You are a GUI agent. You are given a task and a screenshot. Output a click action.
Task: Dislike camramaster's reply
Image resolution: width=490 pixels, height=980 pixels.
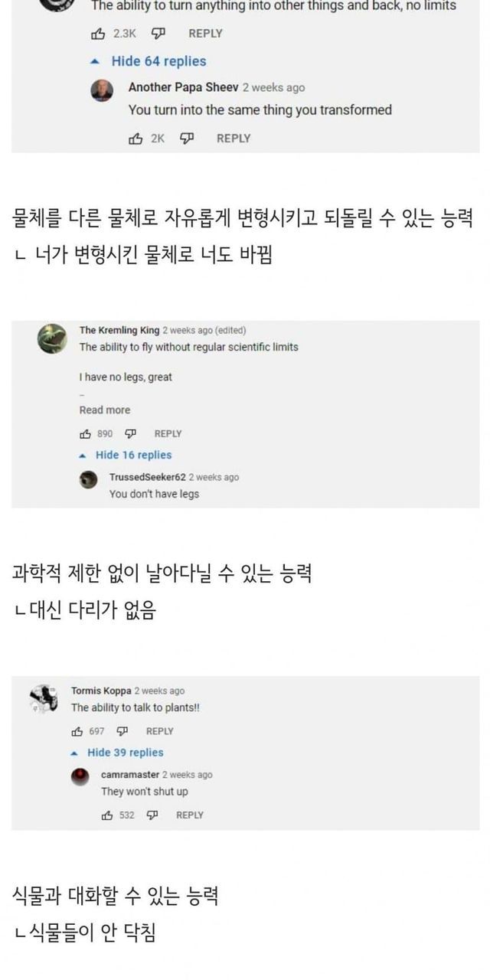[x=152, y=815]
